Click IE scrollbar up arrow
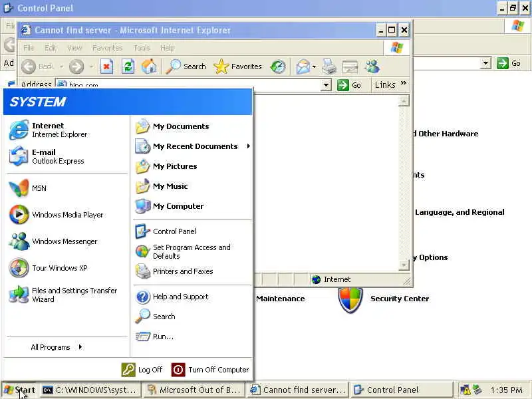The image size is (532, 399). pyautogui.click(x=404, y=101)
